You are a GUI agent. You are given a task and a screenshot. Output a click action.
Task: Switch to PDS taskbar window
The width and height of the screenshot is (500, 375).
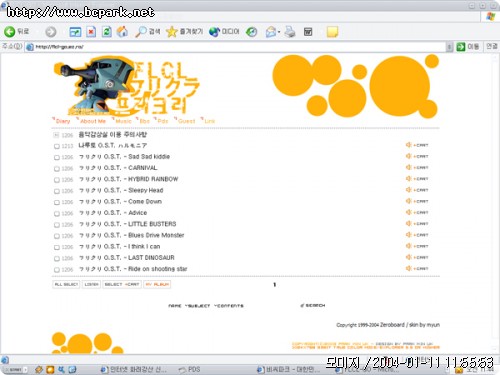coord(189,369)
